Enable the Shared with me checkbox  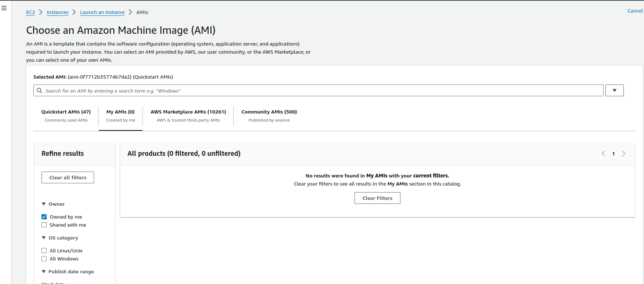pos(44,225)
